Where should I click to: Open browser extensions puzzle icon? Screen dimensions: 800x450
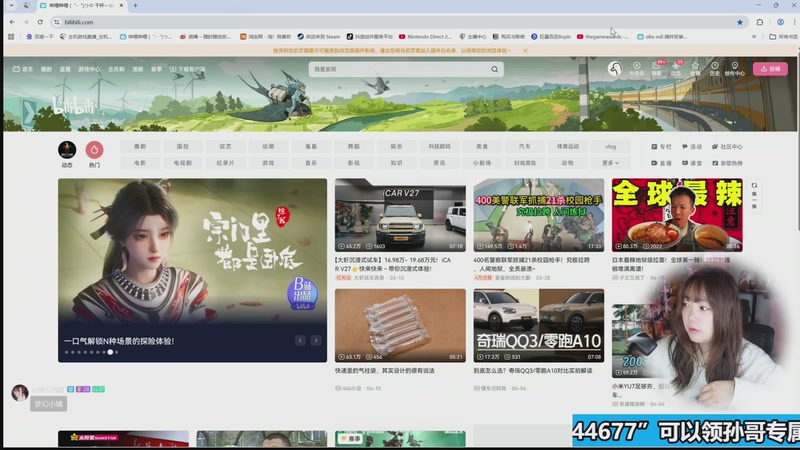tap(760, 22)
